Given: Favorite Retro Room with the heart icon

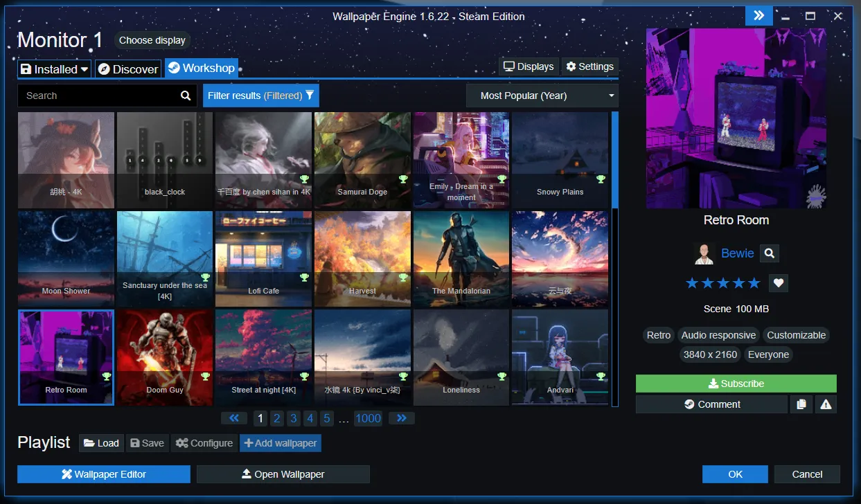Looking at the screenshot, I should [x=778, y=282].
